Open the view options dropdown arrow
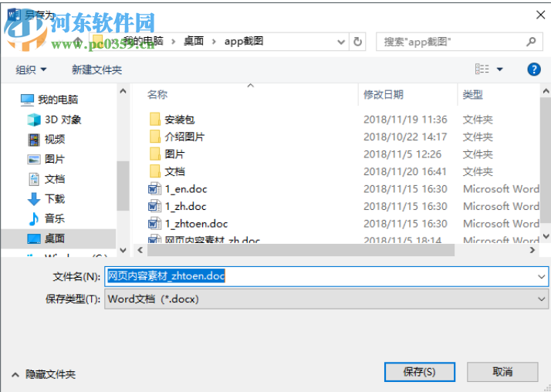This screenshot has width=551, height=392. coord(499,69)
